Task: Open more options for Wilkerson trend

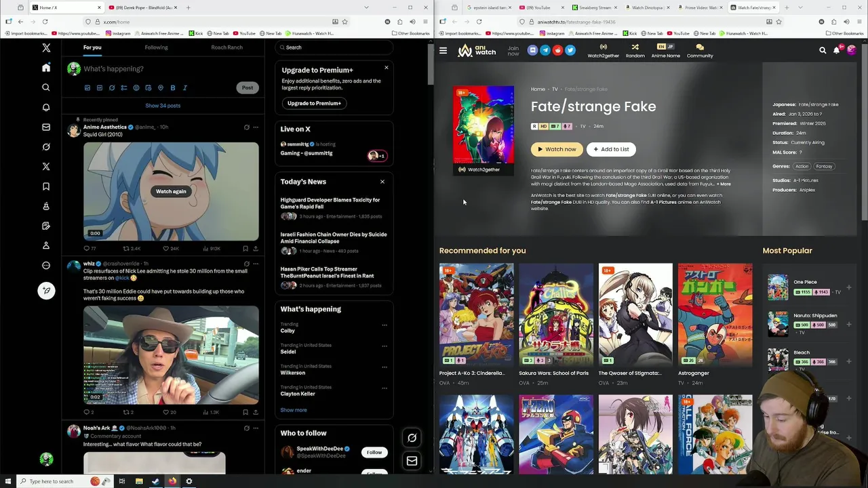Action: (x=384, y=367)
